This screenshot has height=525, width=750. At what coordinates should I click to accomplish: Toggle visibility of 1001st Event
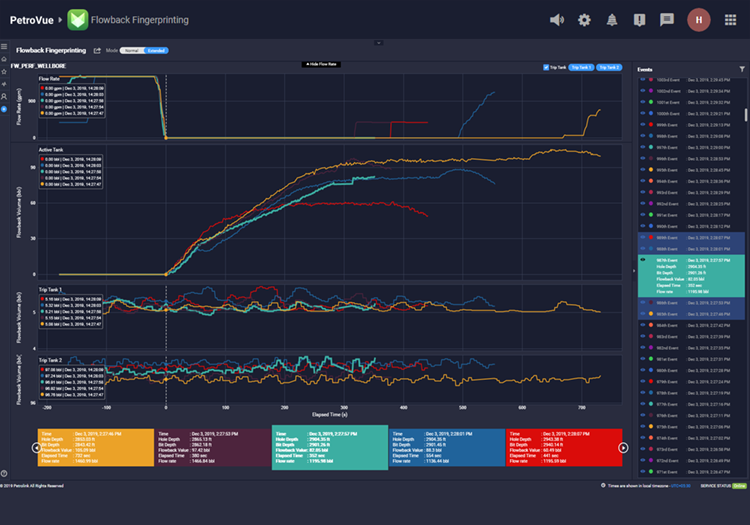coord(643,102)
